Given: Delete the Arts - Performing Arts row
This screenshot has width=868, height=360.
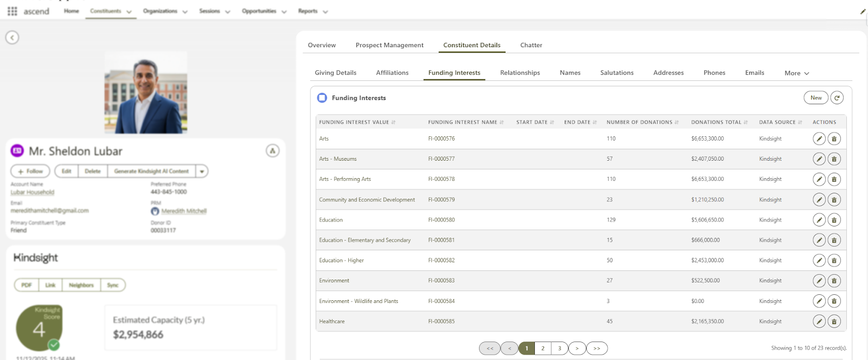Looking at the screenshot, I should [x=834, y=179].
